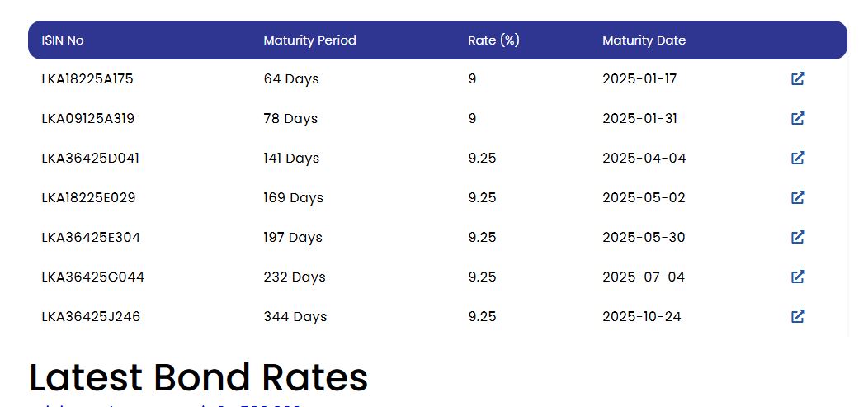868x407 pixels.
Task: Open external link for LKA36425D041
Action: 798,158
